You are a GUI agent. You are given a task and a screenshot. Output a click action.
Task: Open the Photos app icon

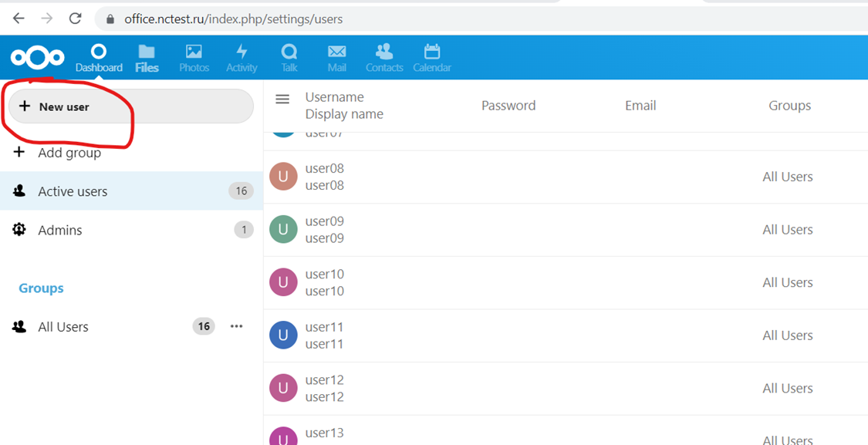click(x=194, y=57)
